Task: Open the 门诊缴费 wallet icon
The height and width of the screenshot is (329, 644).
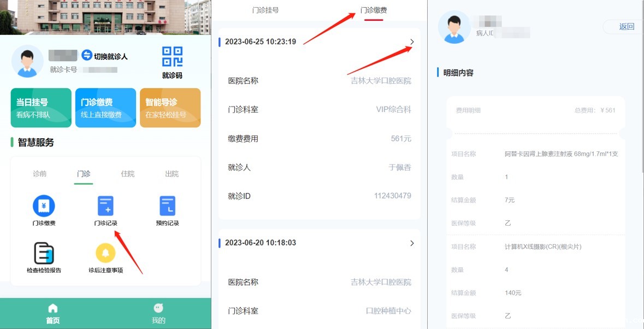Action: [x=44, y=206]
